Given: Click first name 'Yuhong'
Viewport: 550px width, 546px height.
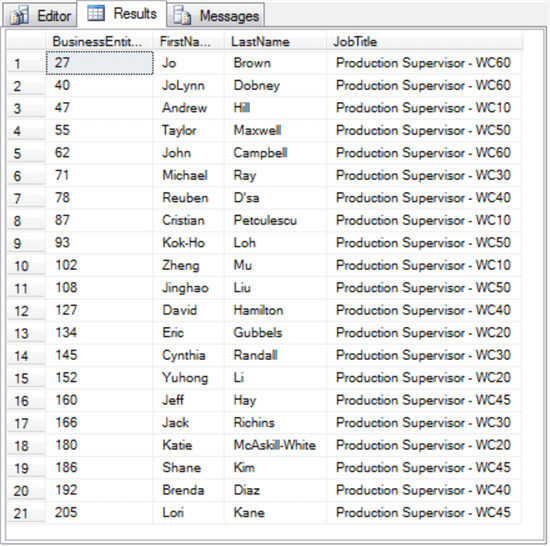Looking at the screenshot, I should tap(185, 378).
